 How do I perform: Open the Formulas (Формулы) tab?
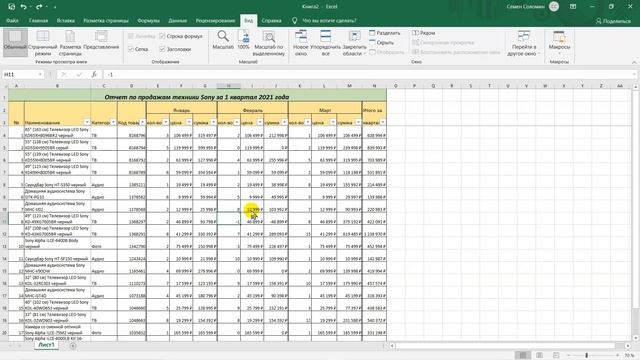[149, 20]
